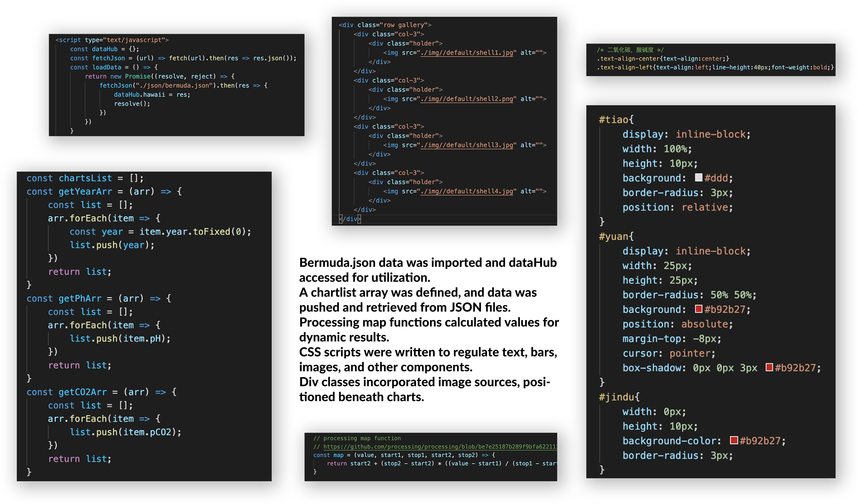This screenshot has width=858, height=504.
Task: Select the getCO2Arr function name
Action: point(82,392)
